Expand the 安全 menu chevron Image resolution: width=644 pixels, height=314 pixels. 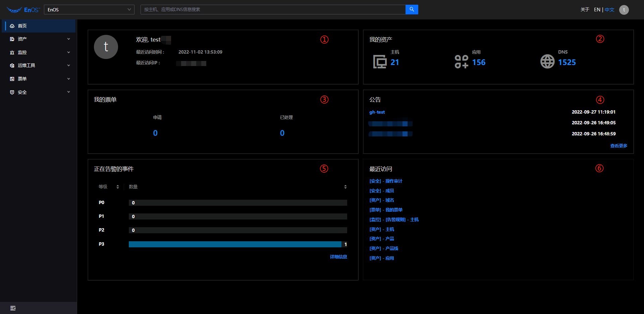[x=69, y=92]
